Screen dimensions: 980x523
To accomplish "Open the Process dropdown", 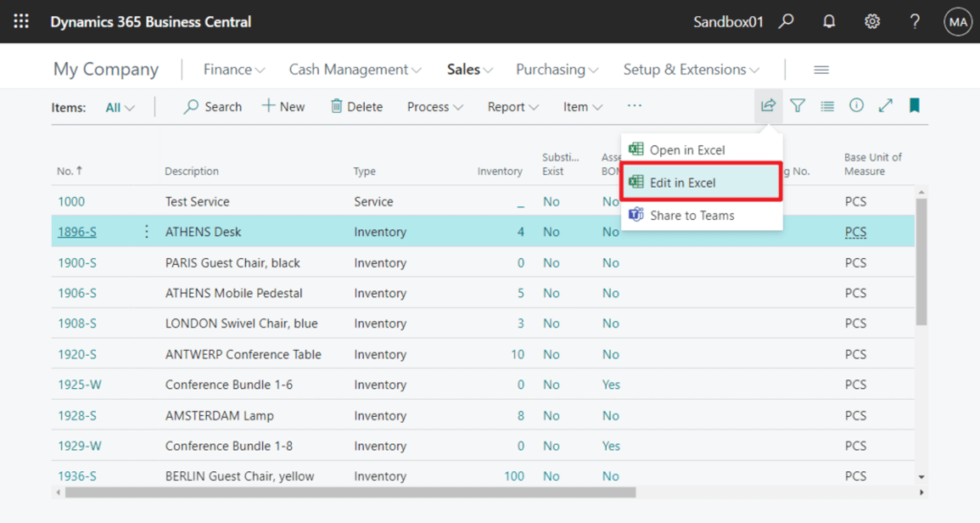I will click(x=434, y=107).
